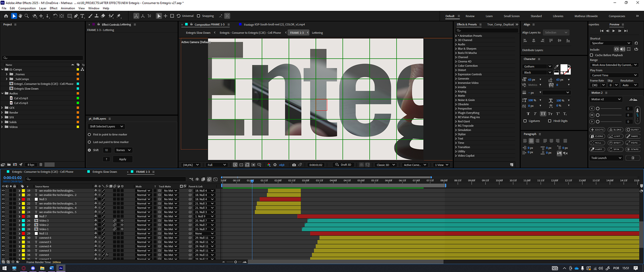Expand the Color Correction effects category
This screenshot has height=272, width=644.
(456, 66)
